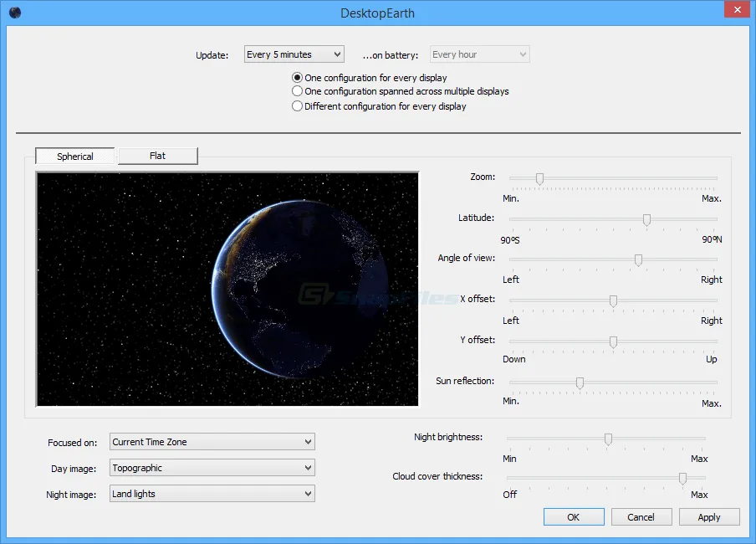
Task: Click the X offset slider thumb
Action: pyautogui.click(x=613, y=301)
